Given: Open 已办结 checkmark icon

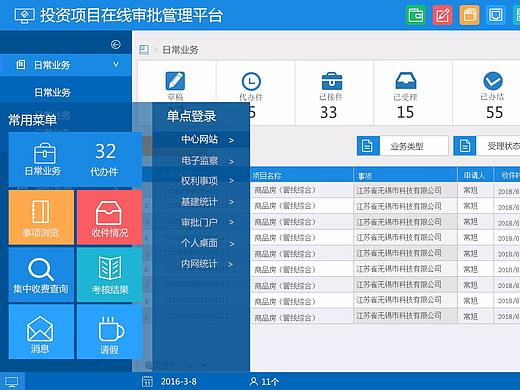Looking at the screenshot, I should pyautogui.click(x=493, y=81).
